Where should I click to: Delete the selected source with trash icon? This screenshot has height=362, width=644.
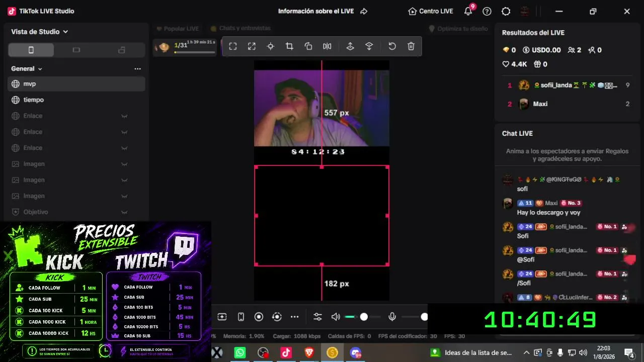pyautogui.click(x=411, y=46)
